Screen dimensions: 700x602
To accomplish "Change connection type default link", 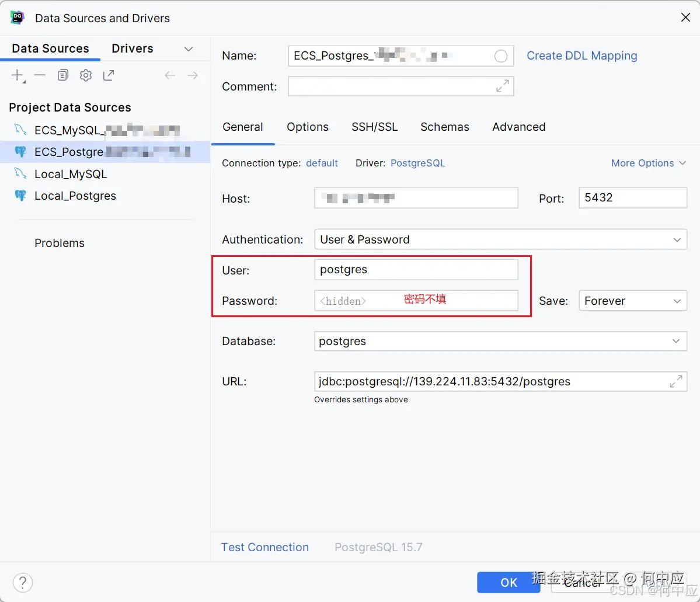I will (x=322, y=163).
